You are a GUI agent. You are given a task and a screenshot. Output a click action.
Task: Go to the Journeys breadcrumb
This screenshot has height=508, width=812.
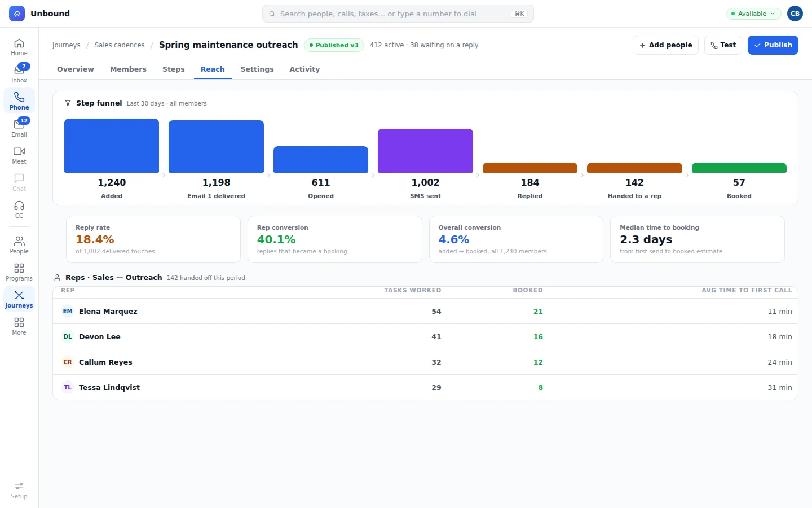click(x=66, y=45)
